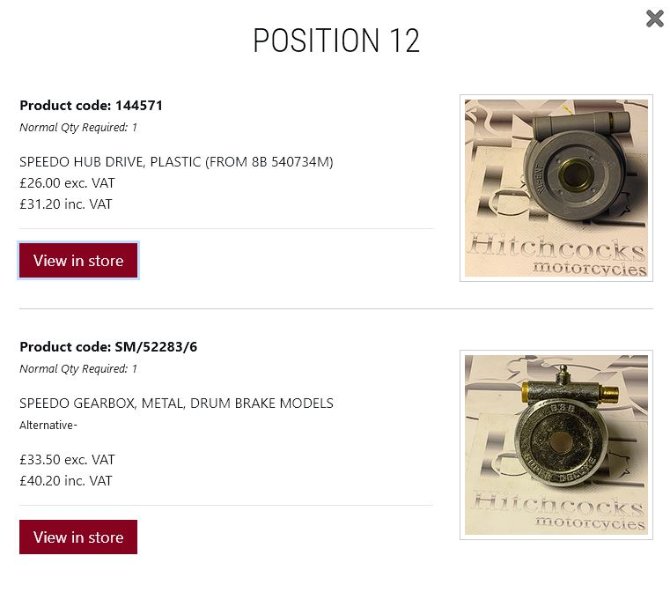
Task: Click the £26.00 exc. VAT price
Action: (67, 183)
